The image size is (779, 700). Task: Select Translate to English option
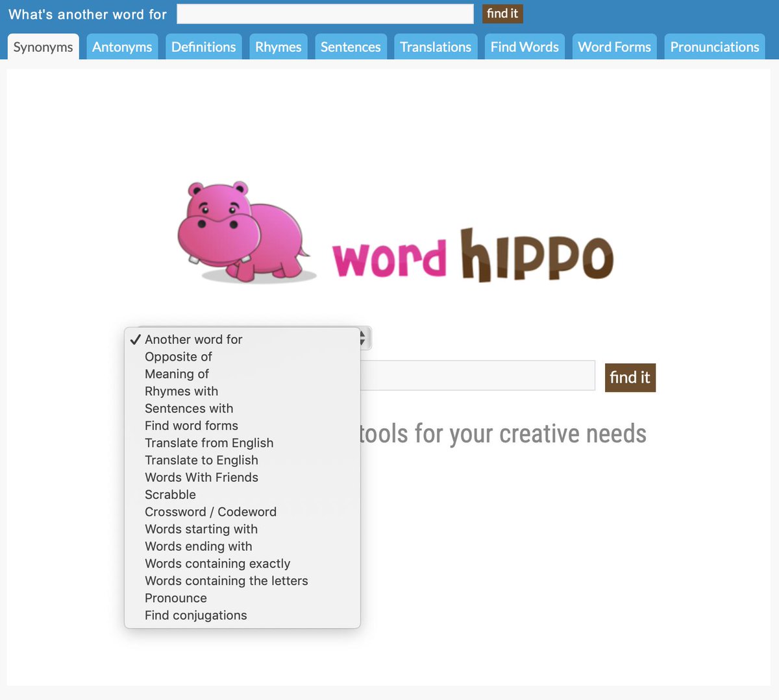(x=242, y=460)
